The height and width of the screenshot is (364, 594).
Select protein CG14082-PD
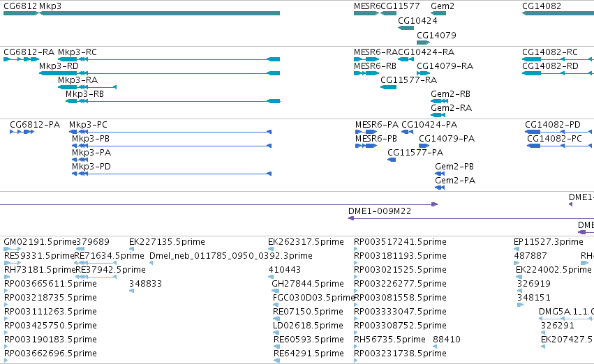pos(553,125)
